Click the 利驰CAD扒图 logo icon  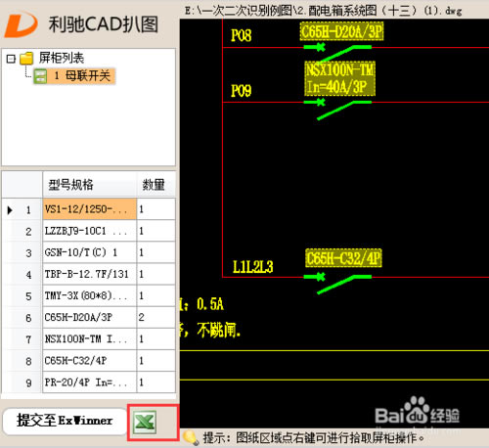pyautogui.click(x=21, y=24)
